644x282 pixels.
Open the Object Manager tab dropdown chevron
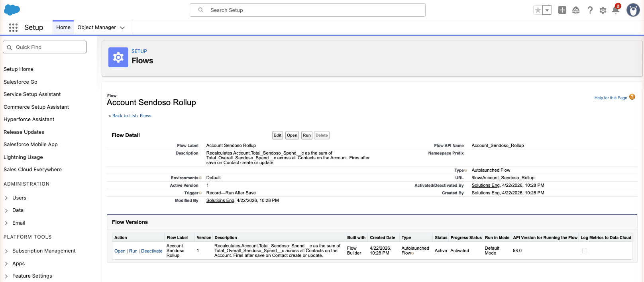click(x=122, y=27)
